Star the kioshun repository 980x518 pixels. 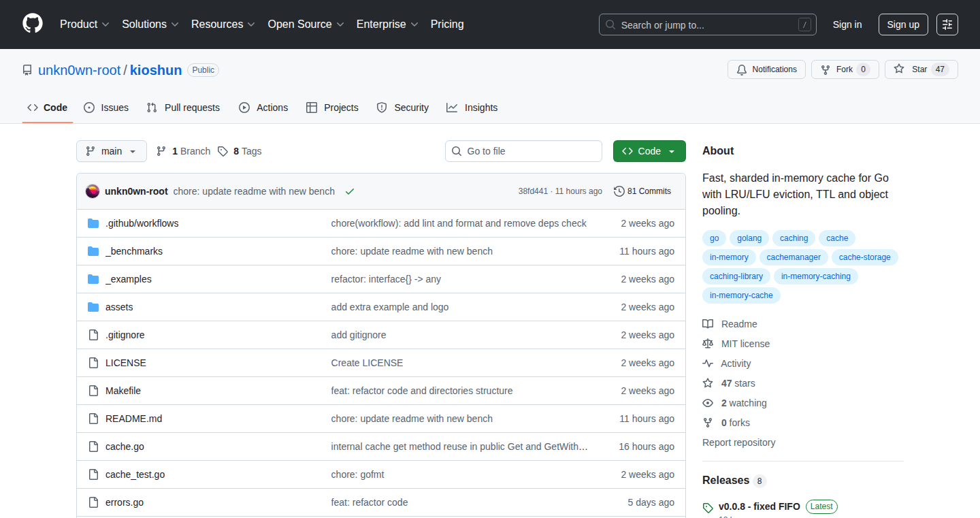click(921, 69)
